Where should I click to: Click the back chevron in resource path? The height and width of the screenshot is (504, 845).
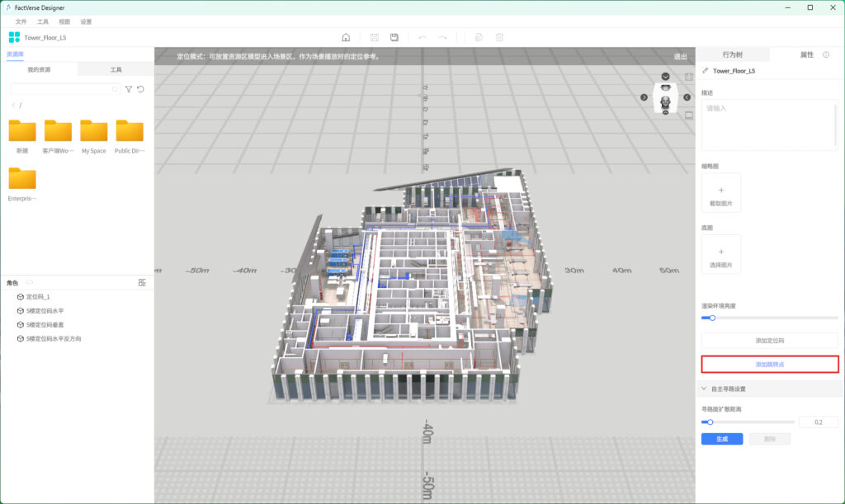point(13,105)
